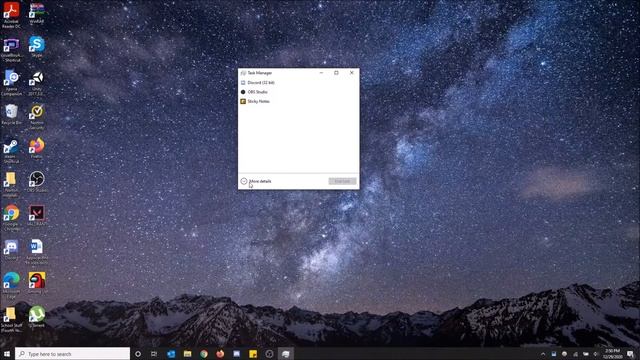Open Sticky Notes from the taskbar
Viewport: 640px width, 360px height.
click(x=253, y=354)
